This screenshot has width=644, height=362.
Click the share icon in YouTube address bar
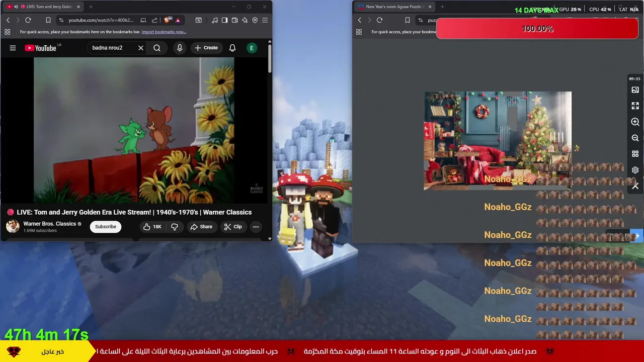(154, 20)
